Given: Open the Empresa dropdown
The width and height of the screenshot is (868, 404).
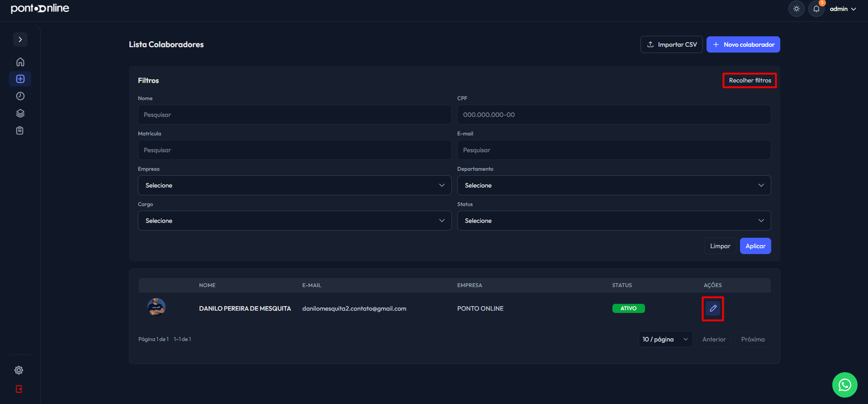Looking at the screenshot, I should click(x=295, y=185).
